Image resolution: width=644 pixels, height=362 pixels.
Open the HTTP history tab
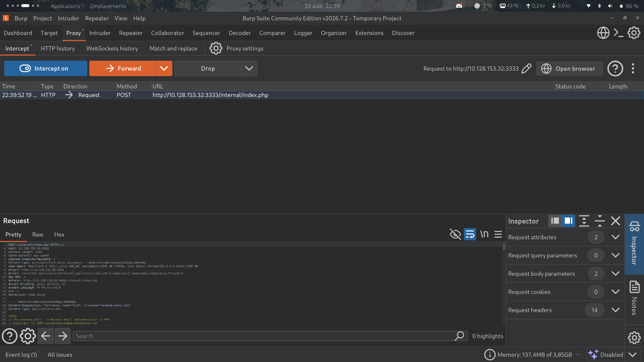tap(58, 49)
